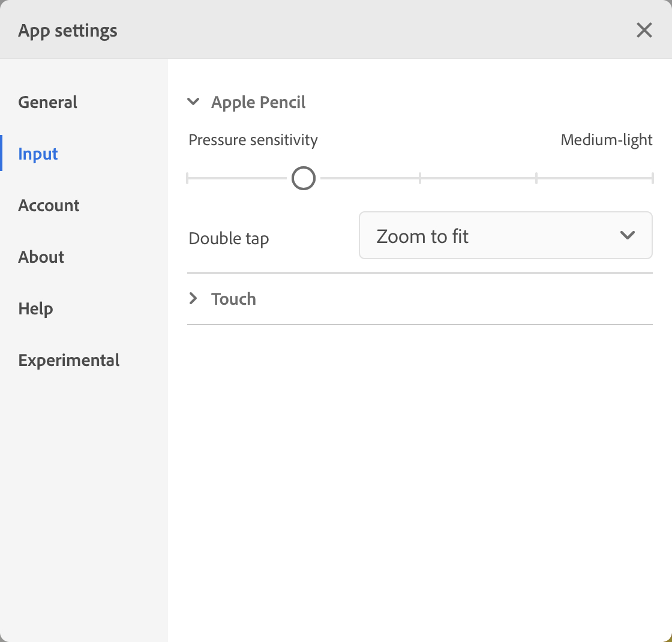Click the Apple Pencil heading chevron icon
The width and height of the screenshot is (672, 642).
point(193,102)
